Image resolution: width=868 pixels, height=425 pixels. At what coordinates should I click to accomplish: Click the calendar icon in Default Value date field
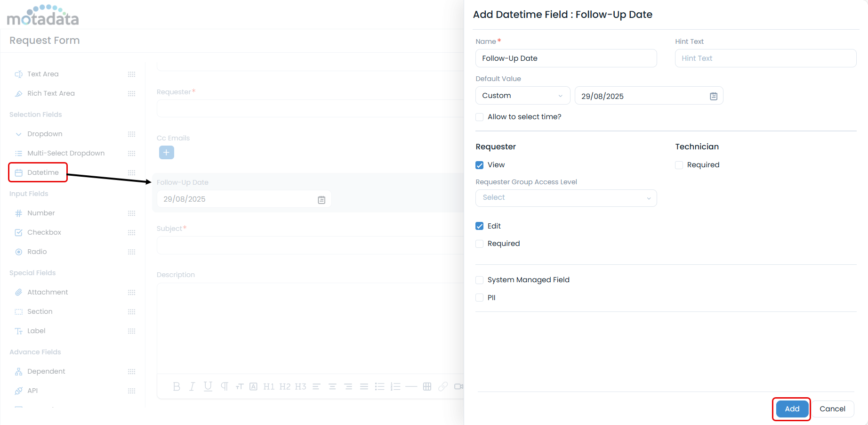tap(713, 96)
